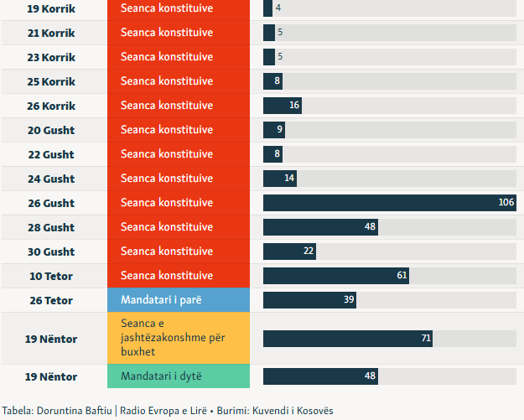Click the yellow Seanca e jashtëzakonshme për buxhet cell

click(179, 339)
